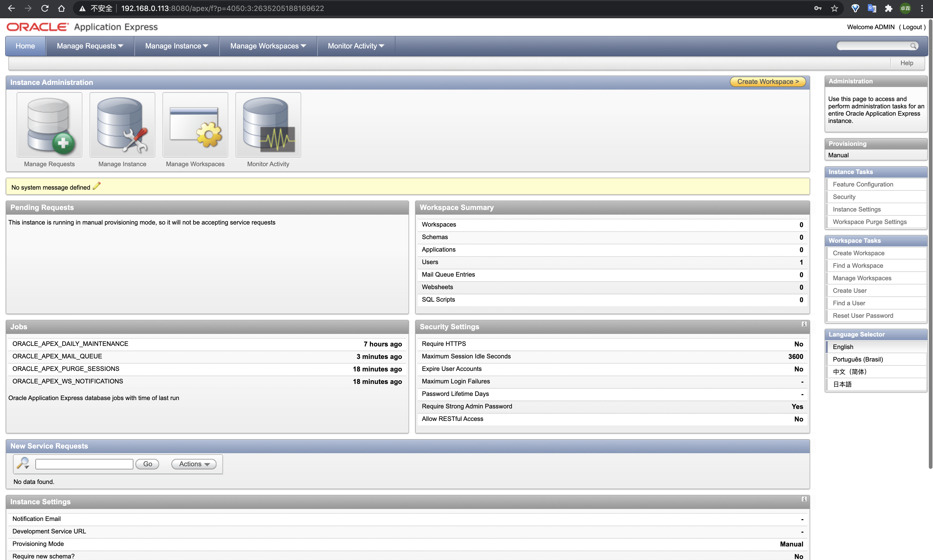Click the Oracle logo
Screen dimensions: 933x560
[38, 27]
